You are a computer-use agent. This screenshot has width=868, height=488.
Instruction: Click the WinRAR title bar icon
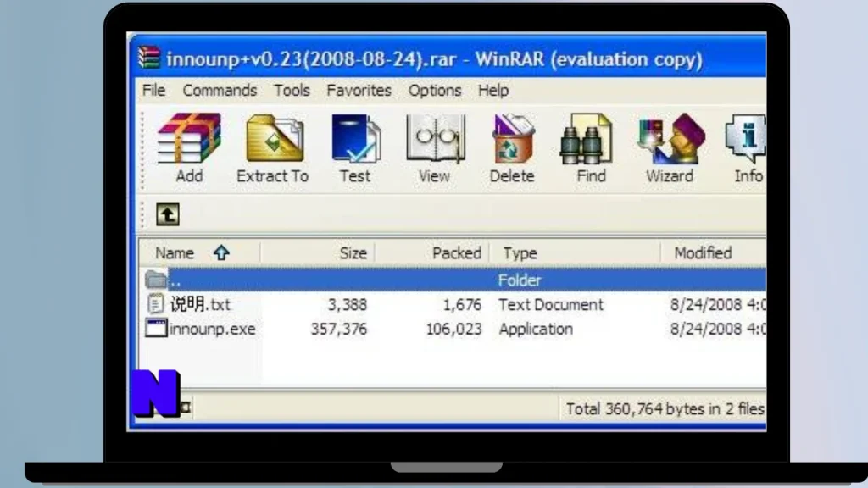[x=149, y=58]
